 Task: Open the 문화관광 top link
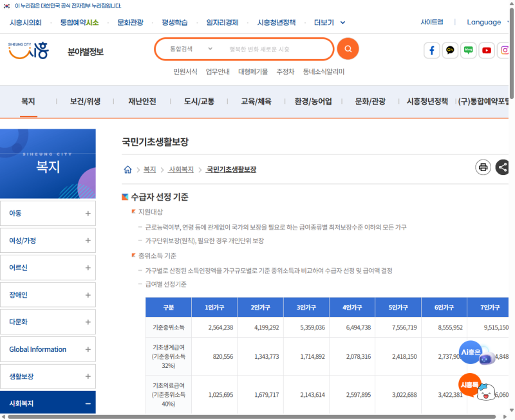131,23
